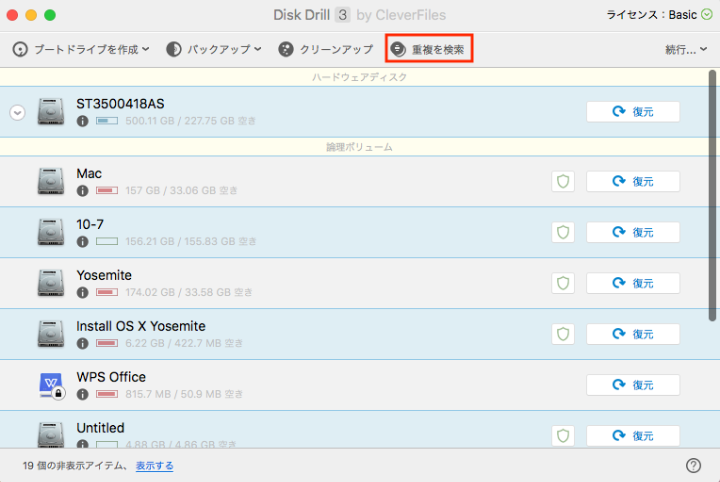Screen dimensions: 720x482
Task: Click 復元 button for 10-7 volume
Action: point(633,232)
